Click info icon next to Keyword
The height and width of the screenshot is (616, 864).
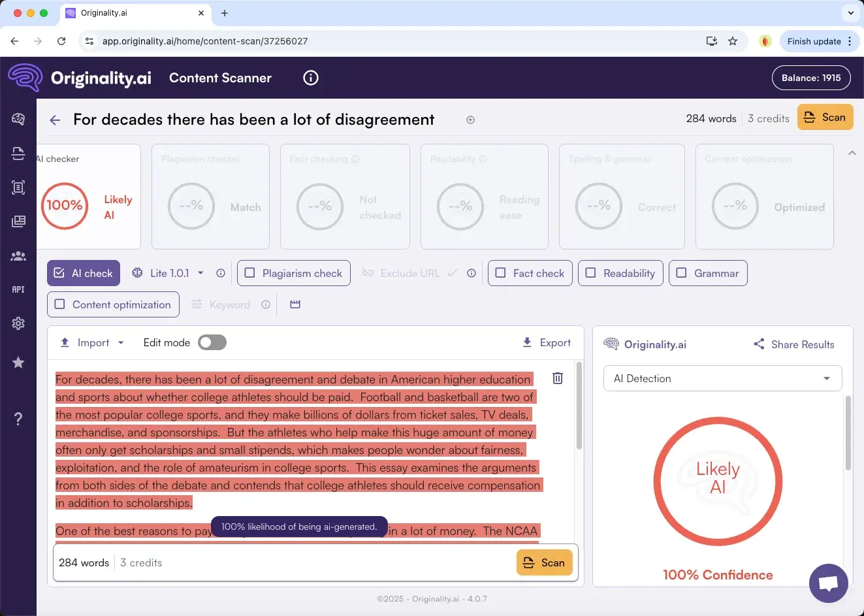pos(266,304)
